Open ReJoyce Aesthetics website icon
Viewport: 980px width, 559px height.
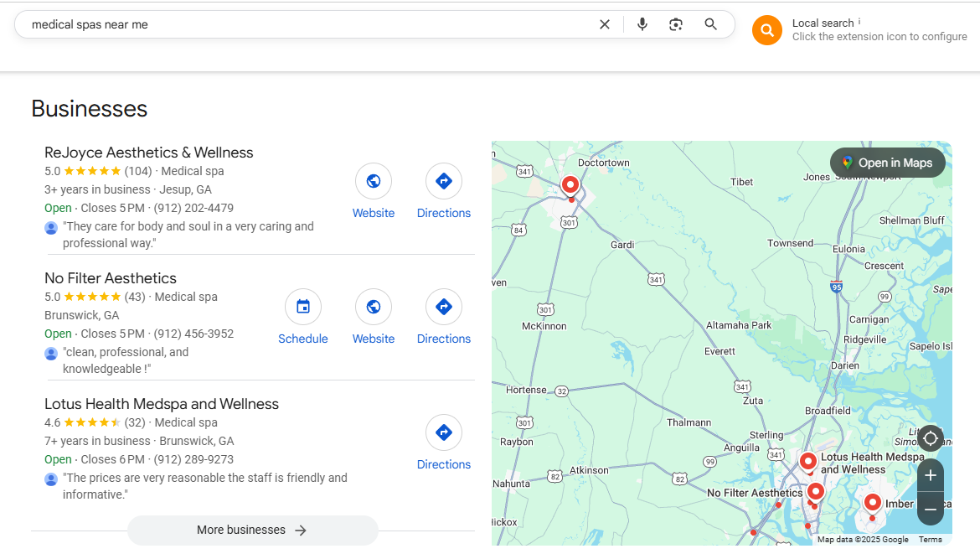click(x=374, y=181)
